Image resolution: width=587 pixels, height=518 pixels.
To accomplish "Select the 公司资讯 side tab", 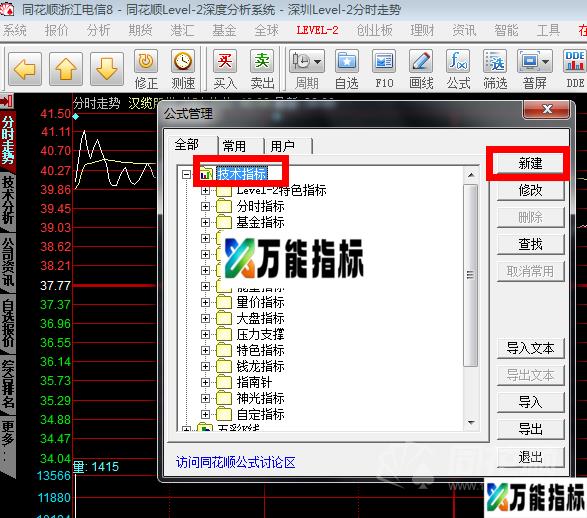I will pyautogui.click(x=7, y=263).
